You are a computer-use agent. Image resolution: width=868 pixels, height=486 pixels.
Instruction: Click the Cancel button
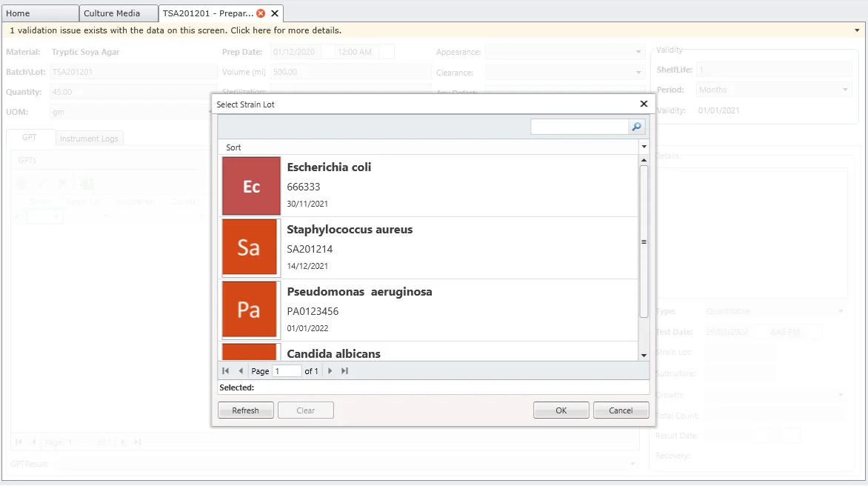click(x=621, y=410)
